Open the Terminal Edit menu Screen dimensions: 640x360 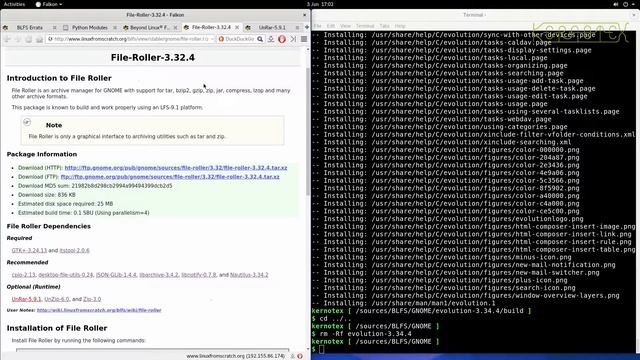pyautogui.click(x=331, y=26)
